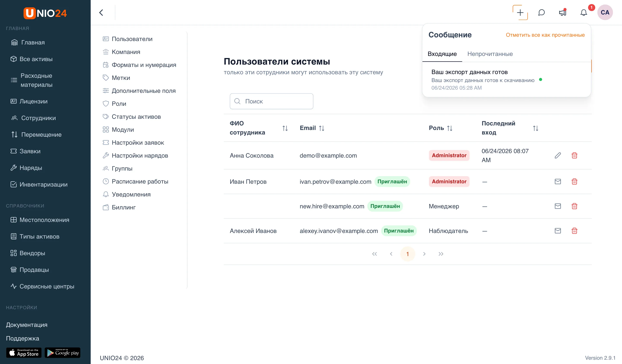Screen dimensions: 622x364
Task: Sort by Последний вход column arrows
Action: [535, 128]
